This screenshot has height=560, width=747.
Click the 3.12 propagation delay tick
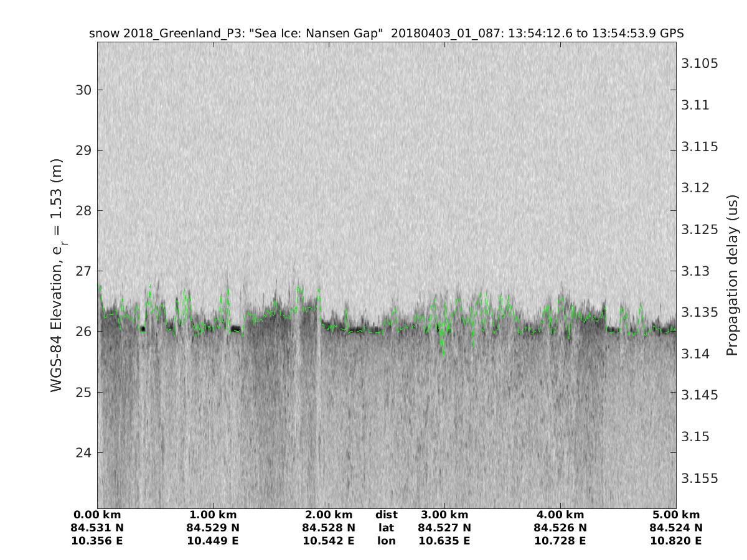click(697, 188)
